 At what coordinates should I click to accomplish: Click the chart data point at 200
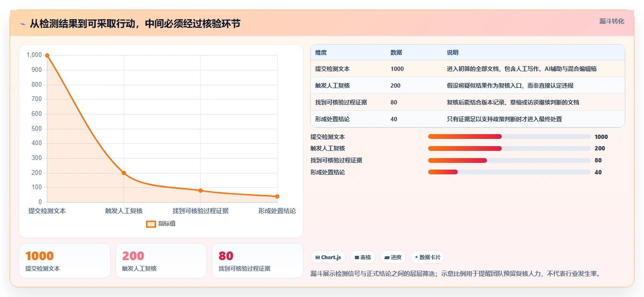[124, 173]
